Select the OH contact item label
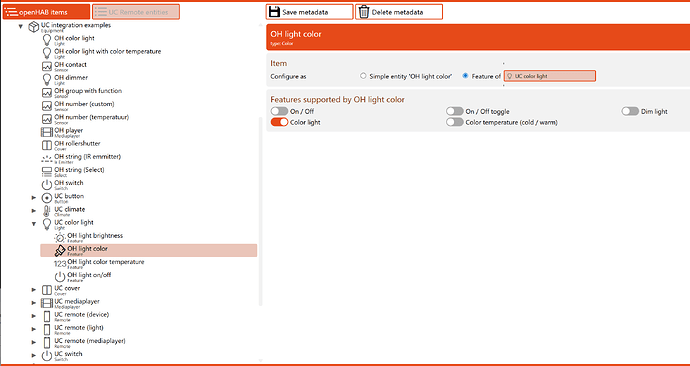Screen dimensions: 690x366 tap(70, 65)
